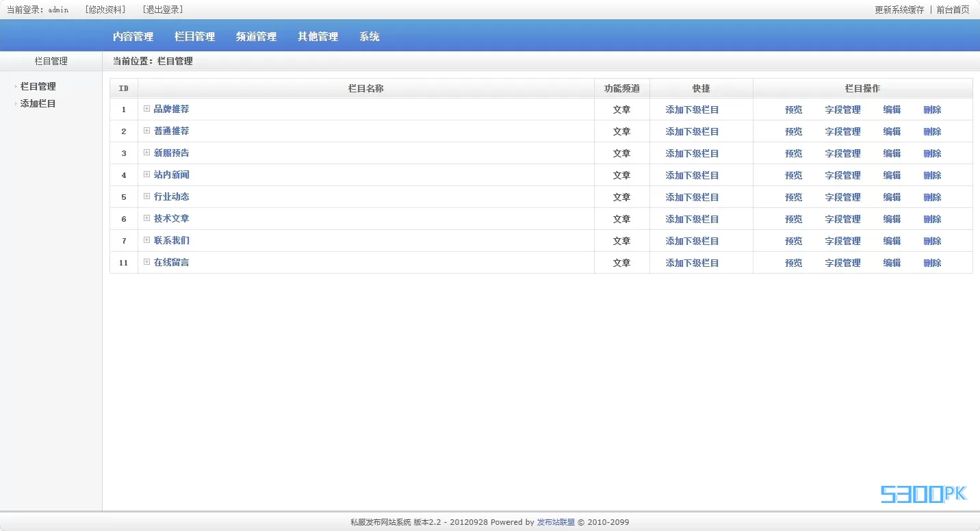980x531 pixels.
Task: Add a sub-column under 站内新闻
Action: 692,175
